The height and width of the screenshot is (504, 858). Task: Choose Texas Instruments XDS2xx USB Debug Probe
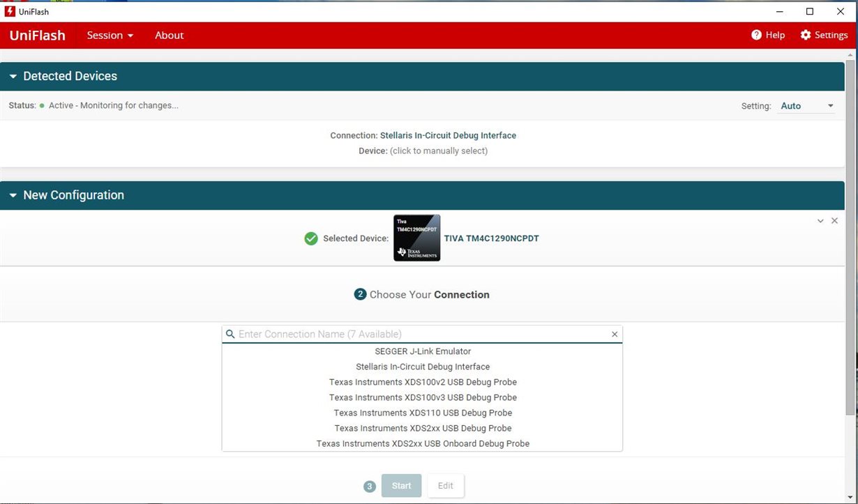coord(423,428)
